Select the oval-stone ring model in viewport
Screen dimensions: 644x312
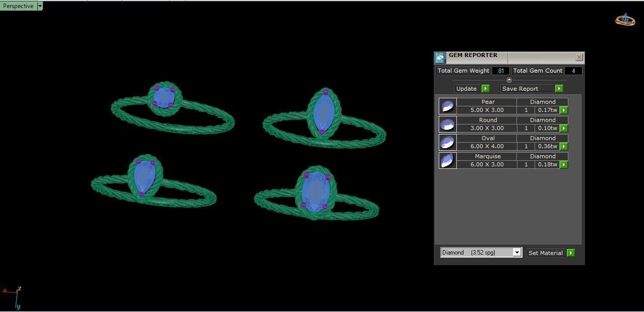(316, 194)
